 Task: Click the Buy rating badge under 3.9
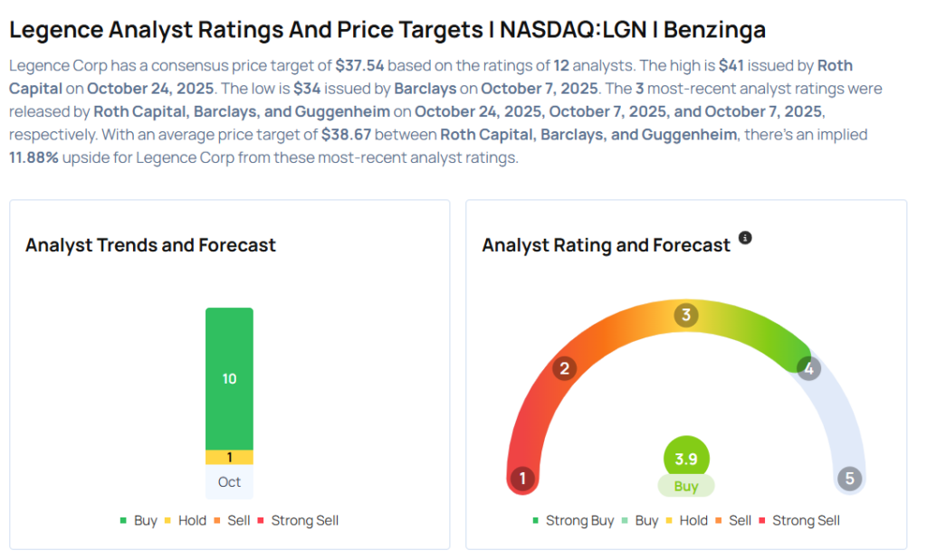point(685,486)
